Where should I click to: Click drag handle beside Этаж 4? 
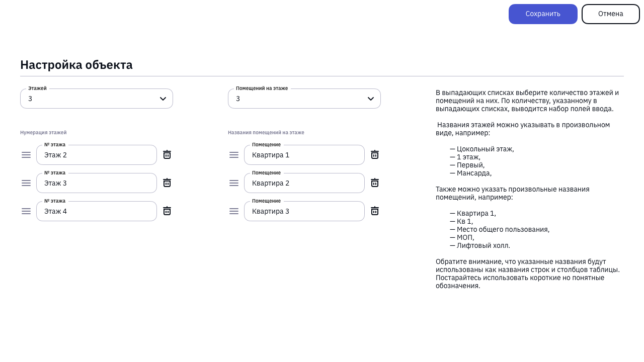click(x=26, y=211)
